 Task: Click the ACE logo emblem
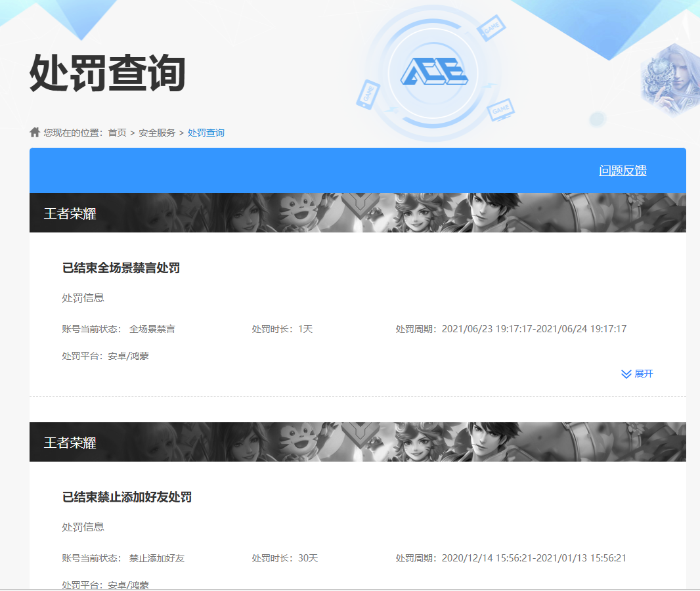tap(434, 71)
